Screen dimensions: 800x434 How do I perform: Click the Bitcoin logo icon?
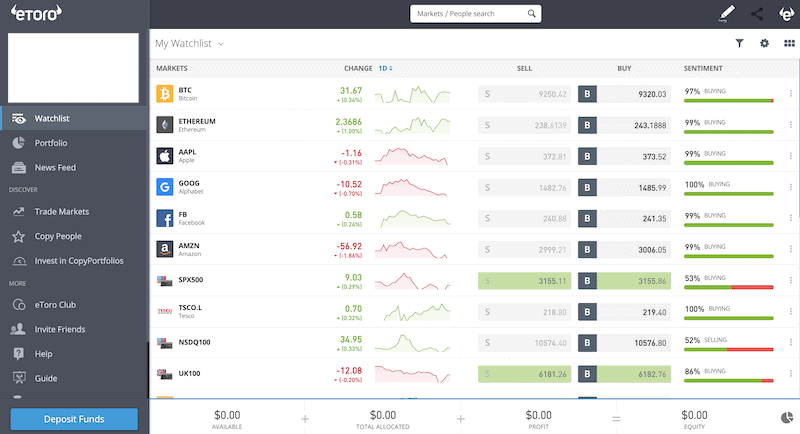click(x=164, y=94)
